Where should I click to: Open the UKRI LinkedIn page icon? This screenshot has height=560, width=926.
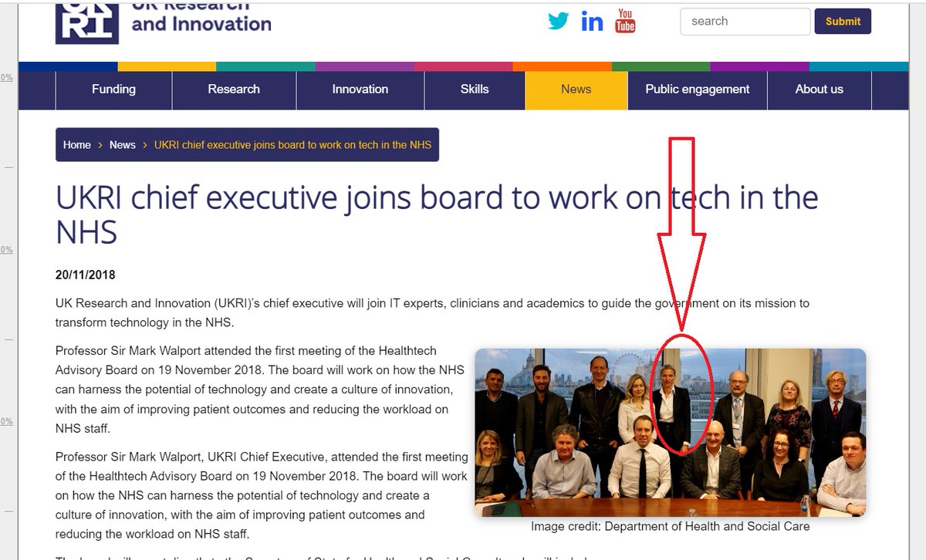tap(593, 22)
